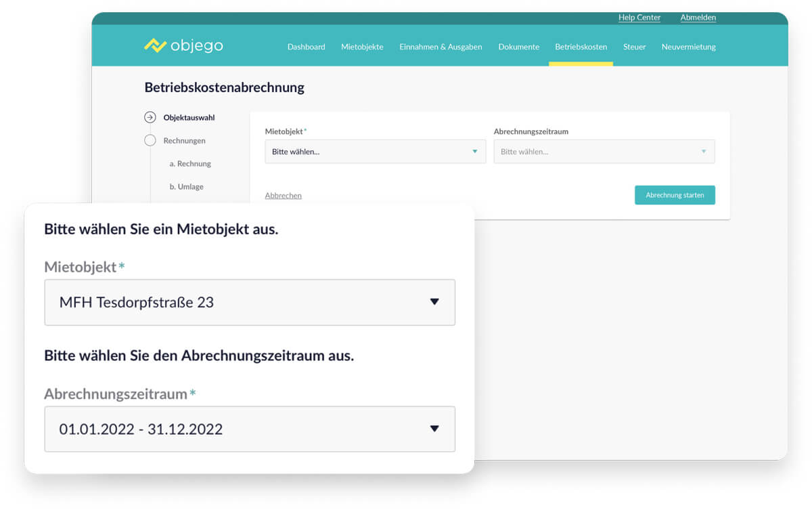
Task: Click 'Bitte wählen Sie den Abrechnungszeitraum aus.' text
Action: (x=199, y=355)
